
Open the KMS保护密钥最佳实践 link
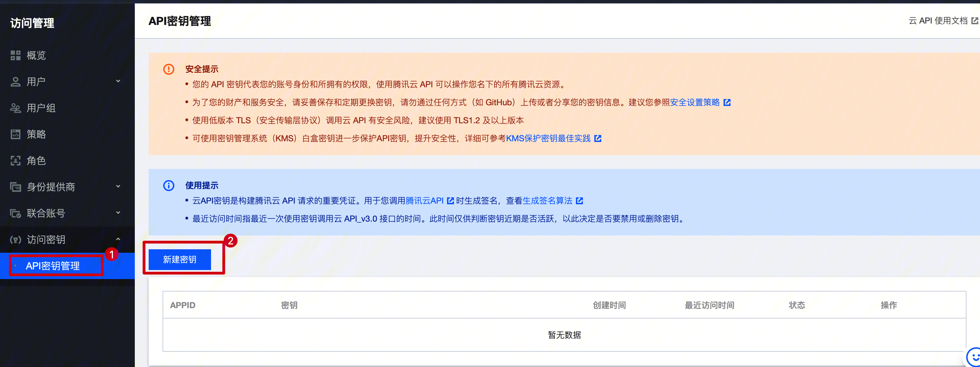[x=548, y=139]
